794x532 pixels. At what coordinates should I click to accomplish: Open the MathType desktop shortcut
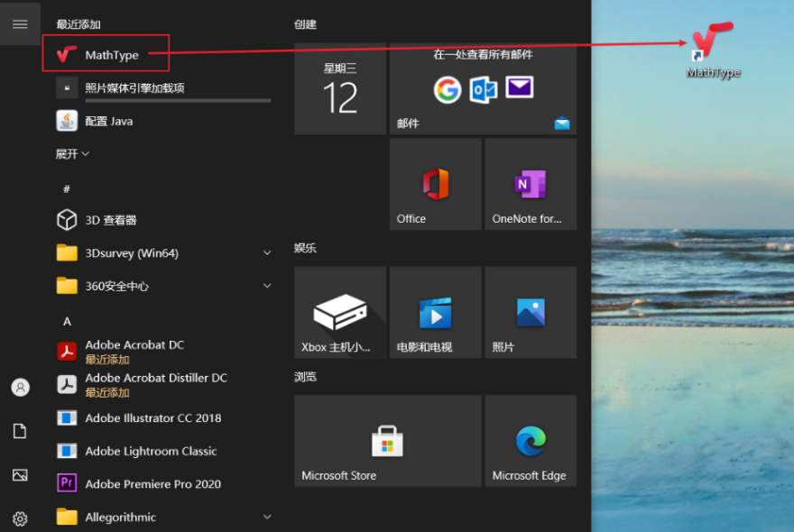[x=713, y=50]
